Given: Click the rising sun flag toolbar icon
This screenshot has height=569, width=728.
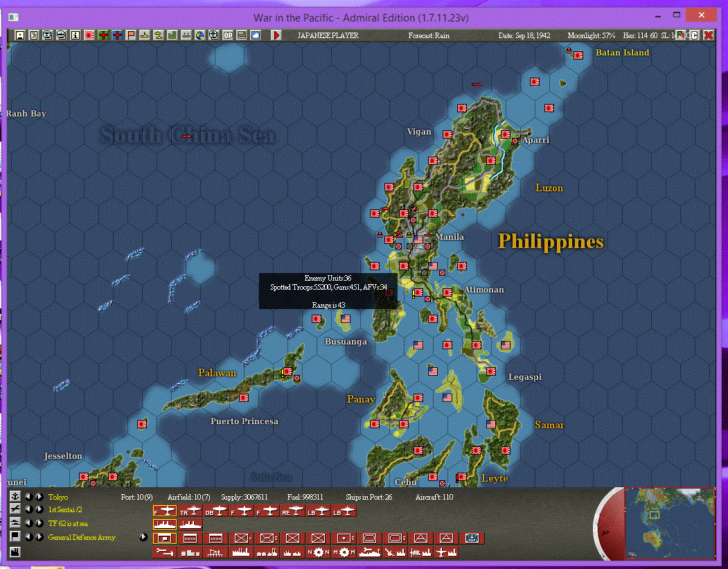Looking at the screenshot, I should tap(89, 35).
